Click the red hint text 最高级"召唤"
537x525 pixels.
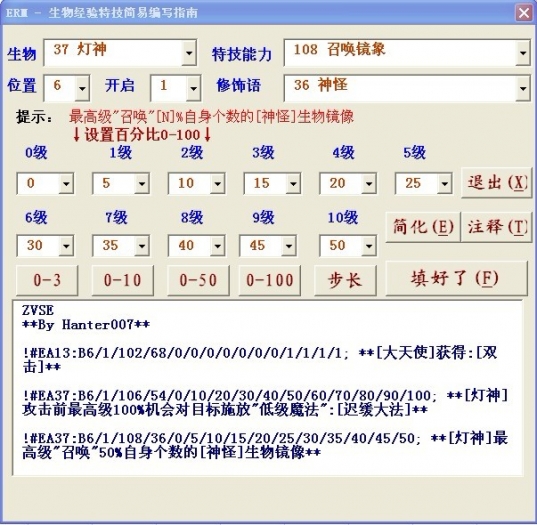point(211,117)
